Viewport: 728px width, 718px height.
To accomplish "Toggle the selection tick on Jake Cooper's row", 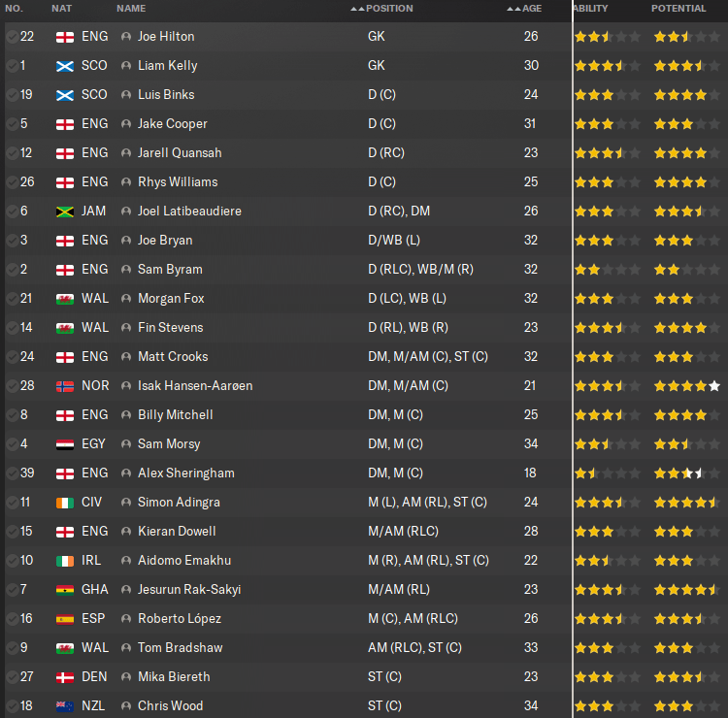I will 12,124.
